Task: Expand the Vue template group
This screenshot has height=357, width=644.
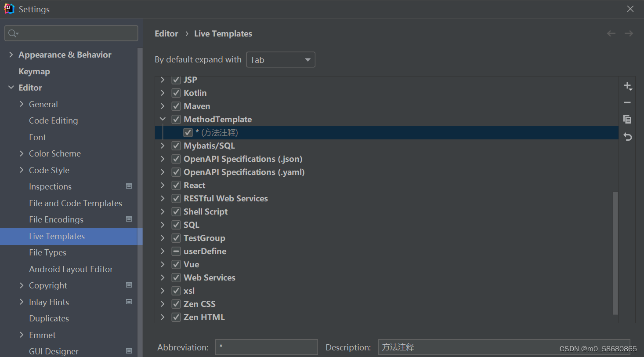Action: (163, 264)
